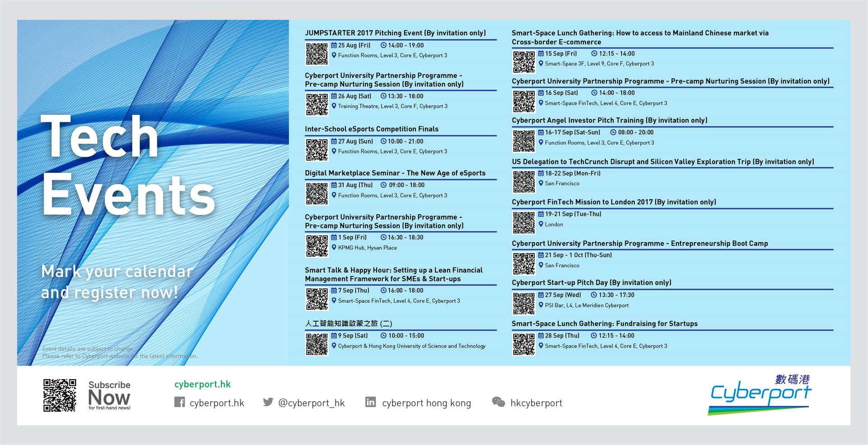Viewport: 868px width, 445px height.
Task: Click the Subscribe Now text
Action: point(109,395)
